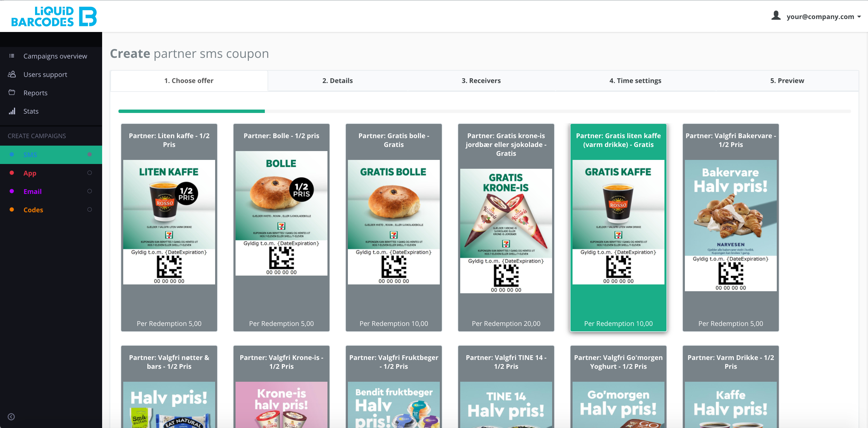The image size is (868, 428).
Task: Select the SMS campaign type
Action: (51, 155)
